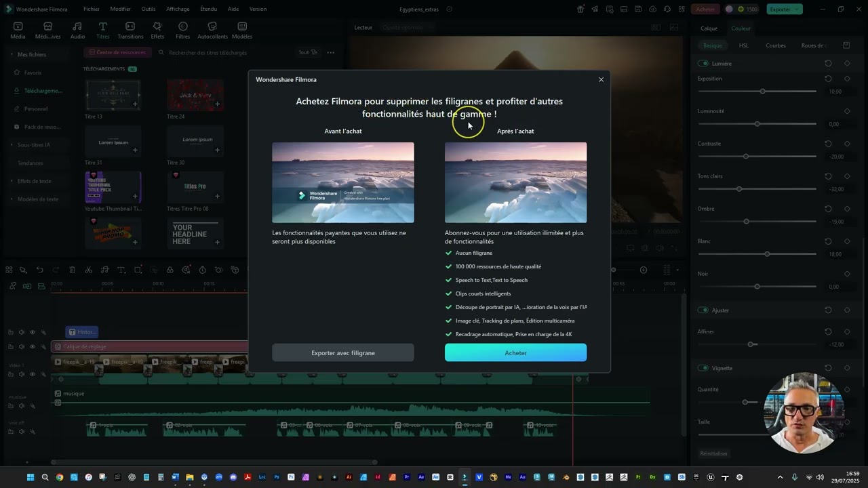
Task: Toggle the Vignette section switch
Action: pyautogui.click(x=703, y=368)
